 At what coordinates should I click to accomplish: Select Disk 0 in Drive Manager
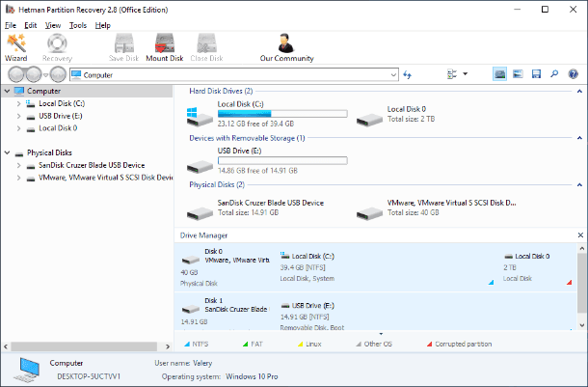pos(226,267)
